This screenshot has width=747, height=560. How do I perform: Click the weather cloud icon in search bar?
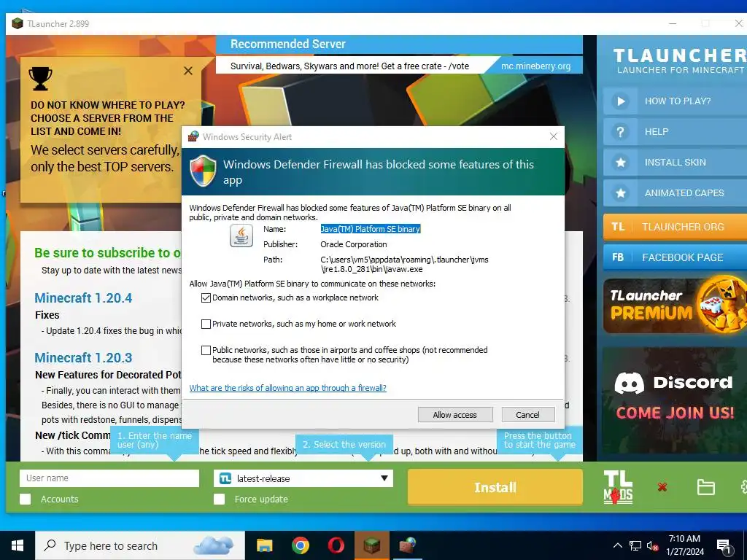(214, 545)
